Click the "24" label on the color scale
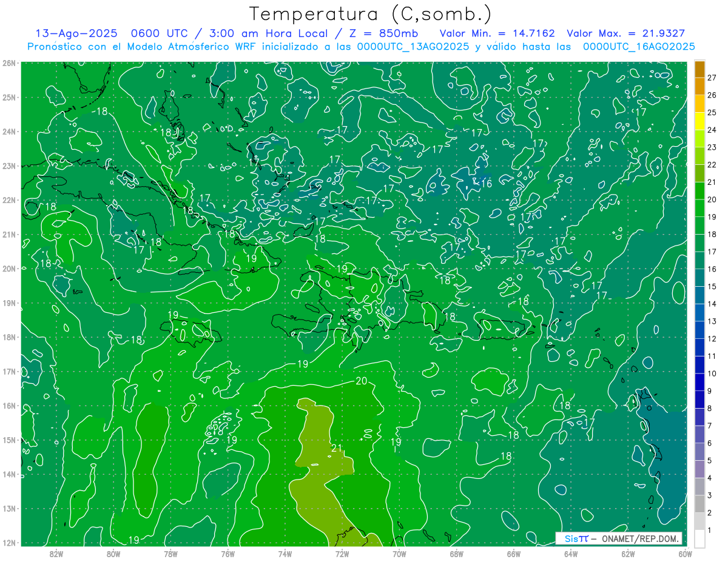Screen dimensions: 728x562 [x=712, y=130]
